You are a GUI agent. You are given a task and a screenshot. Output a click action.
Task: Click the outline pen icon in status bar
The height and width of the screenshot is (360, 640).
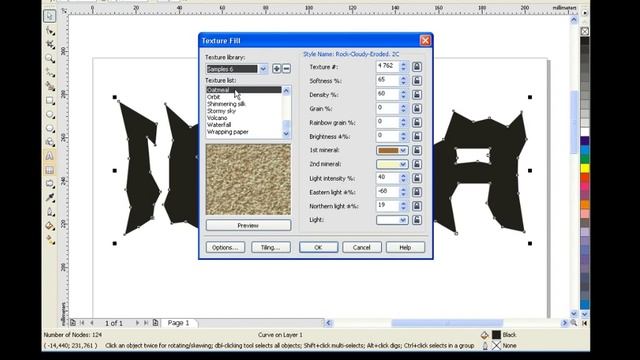point(484,346)
